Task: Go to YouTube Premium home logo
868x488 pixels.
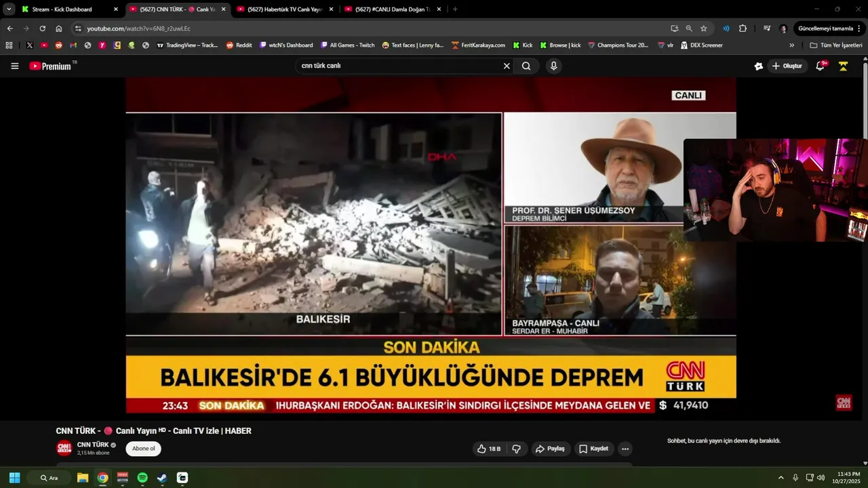Action: (x=52, y=66)
